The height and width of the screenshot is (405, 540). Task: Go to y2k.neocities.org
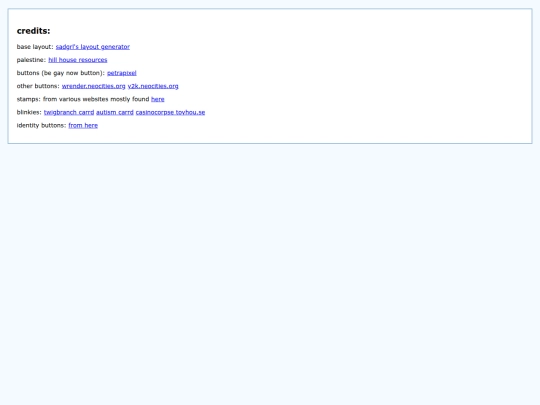(153, 86)
